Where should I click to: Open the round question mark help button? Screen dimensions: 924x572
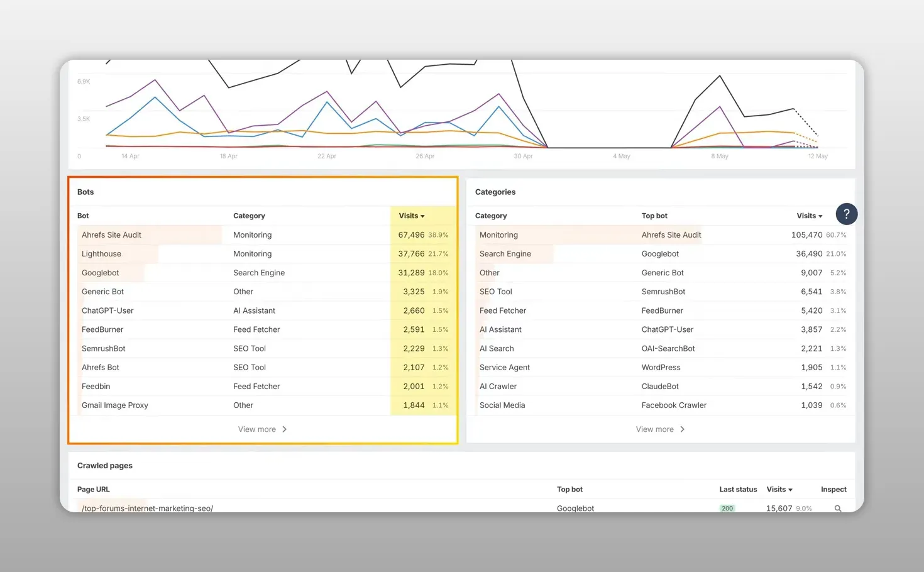point(847,214)
